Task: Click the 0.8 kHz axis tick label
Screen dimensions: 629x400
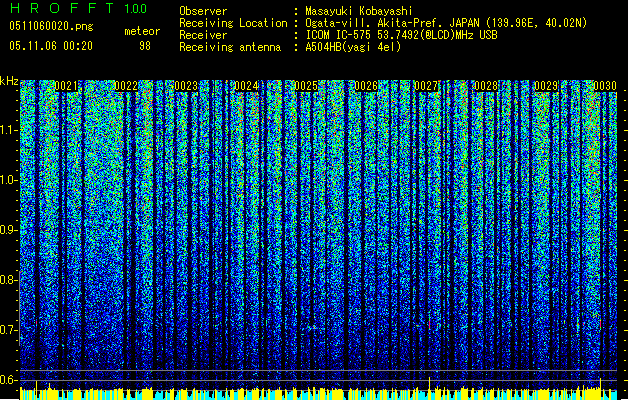Action: click(x=8, y=280)
